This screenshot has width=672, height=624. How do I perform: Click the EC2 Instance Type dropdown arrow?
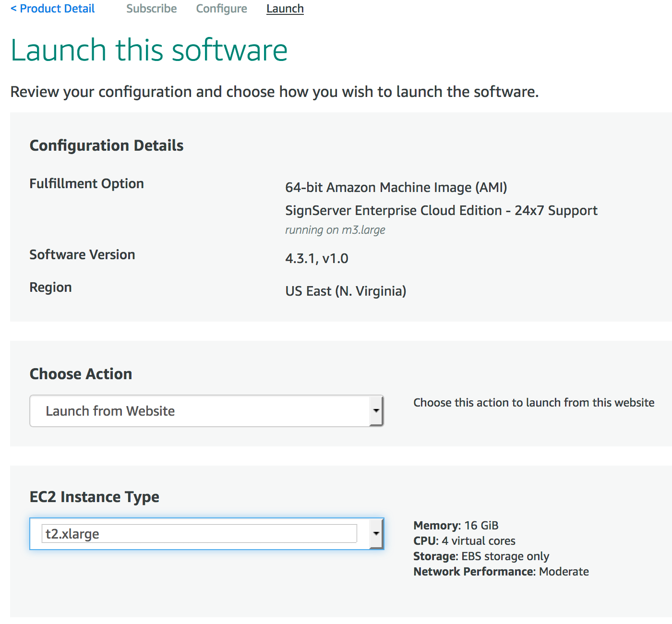click(376, 534)
